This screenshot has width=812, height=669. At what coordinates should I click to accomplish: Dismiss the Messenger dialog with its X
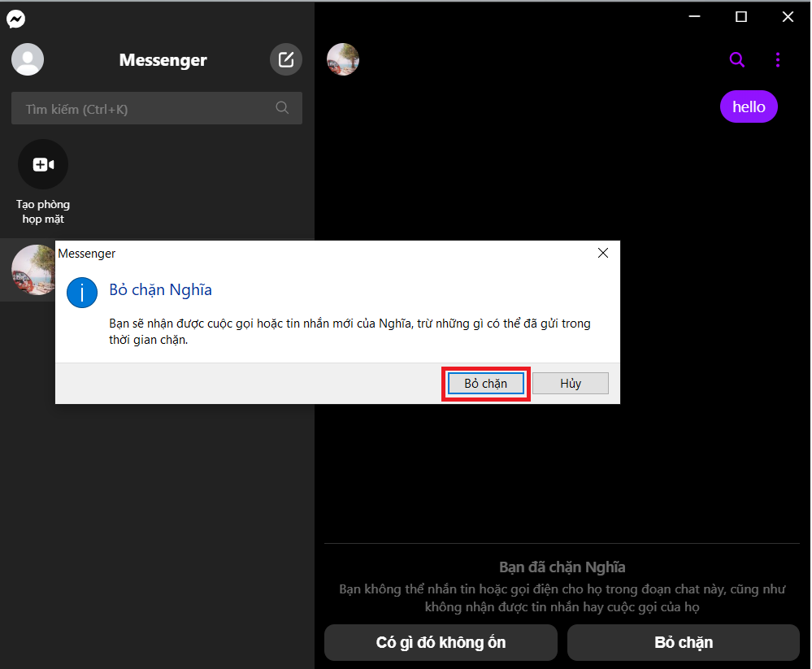tap(602, 253)
